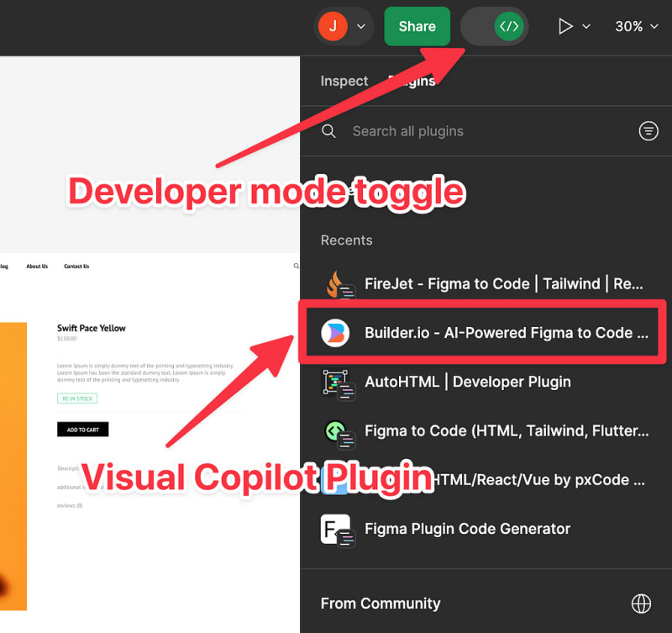Click the search icon in canvas page header
672x633 pixels.
pos(296,266)
